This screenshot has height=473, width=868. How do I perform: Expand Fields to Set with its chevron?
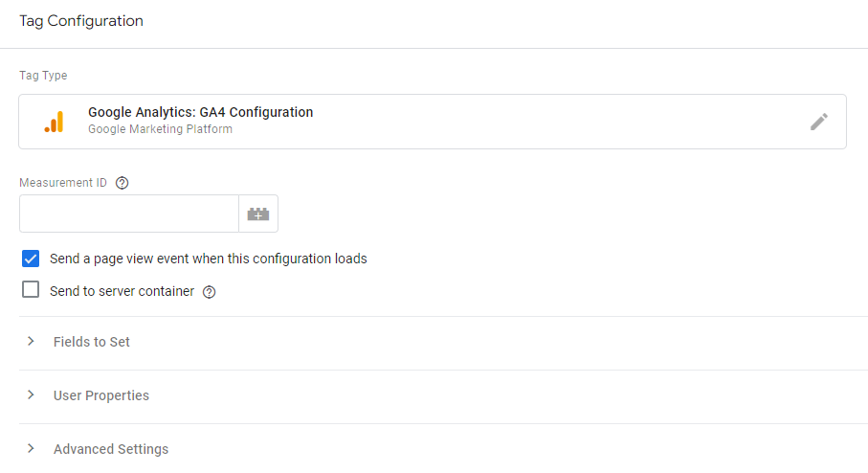point(31,342)
